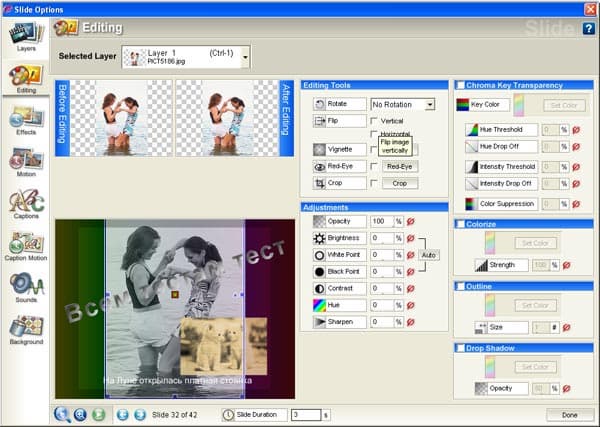This screenshot has width=600, height=427.
Task: Open the Layers tab in sidebar
Action: (x=26, y=36)
